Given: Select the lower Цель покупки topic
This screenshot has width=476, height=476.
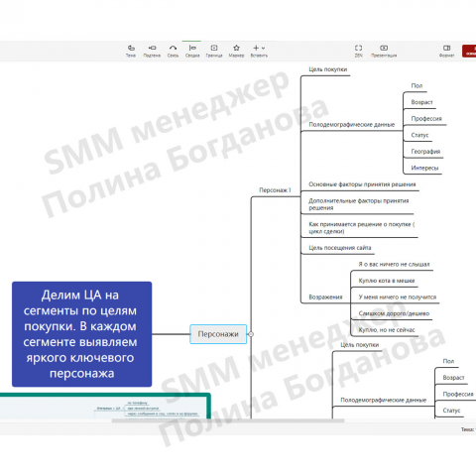Looking at the screenshot, I should tap(360, 345).
